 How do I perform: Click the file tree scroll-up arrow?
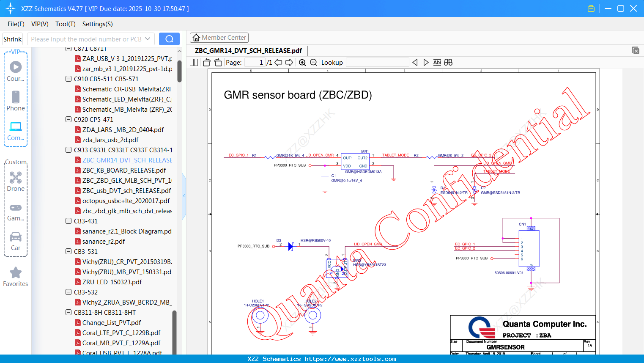coord(179,51)
